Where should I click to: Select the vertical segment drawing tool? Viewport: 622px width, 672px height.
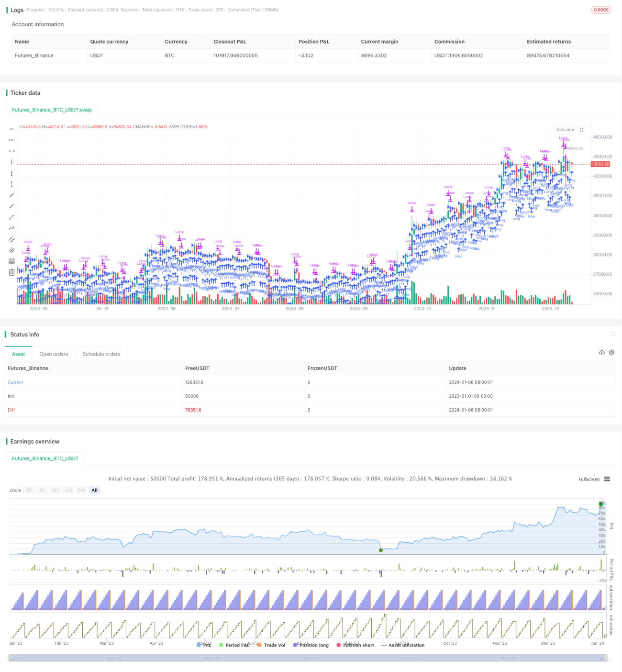pyautogui.click(x=11, y=184)
